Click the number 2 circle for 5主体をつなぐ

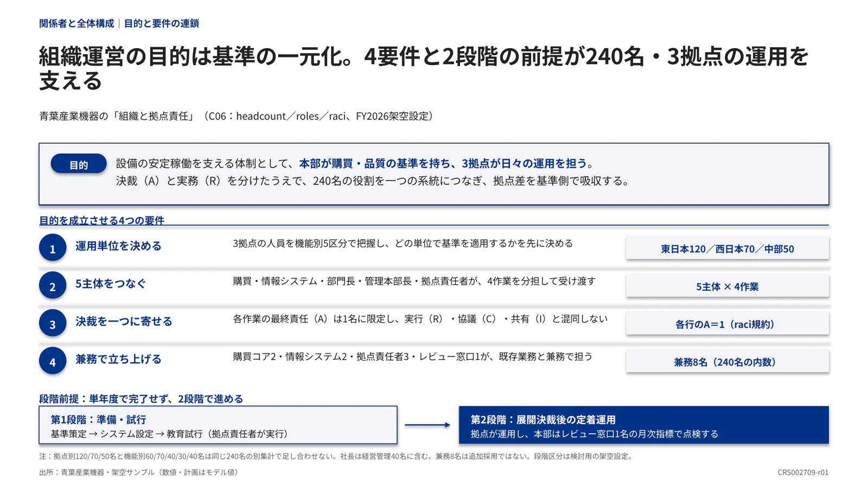pyautogui.click(x=53, y=285)
